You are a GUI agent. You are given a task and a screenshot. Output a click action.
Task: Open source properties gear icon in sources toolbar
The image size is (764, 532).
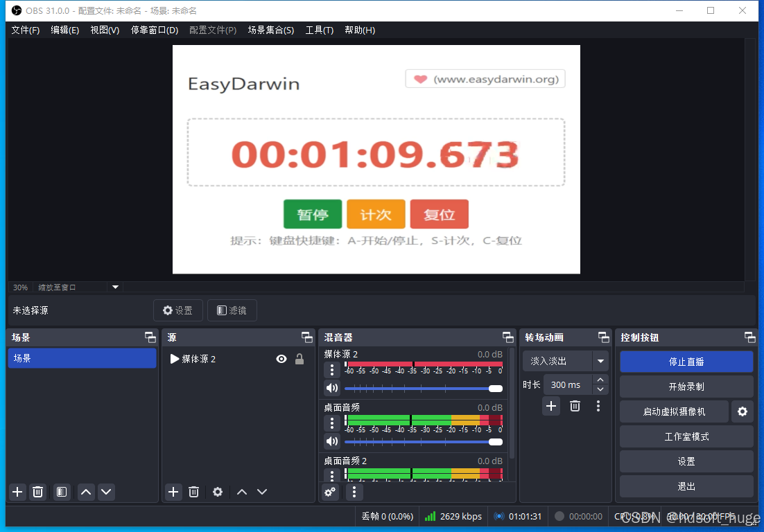point(217,492)
